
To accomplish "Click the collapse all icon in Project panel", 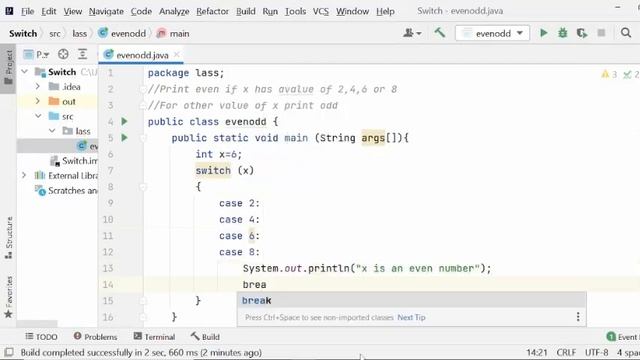I will (82, 54).
